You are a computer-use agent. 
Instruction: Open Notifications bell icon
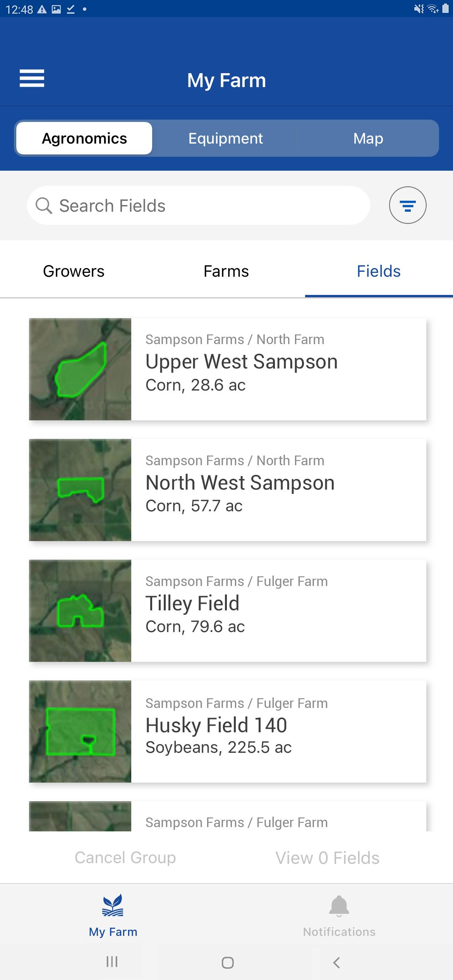coord(339,906)
